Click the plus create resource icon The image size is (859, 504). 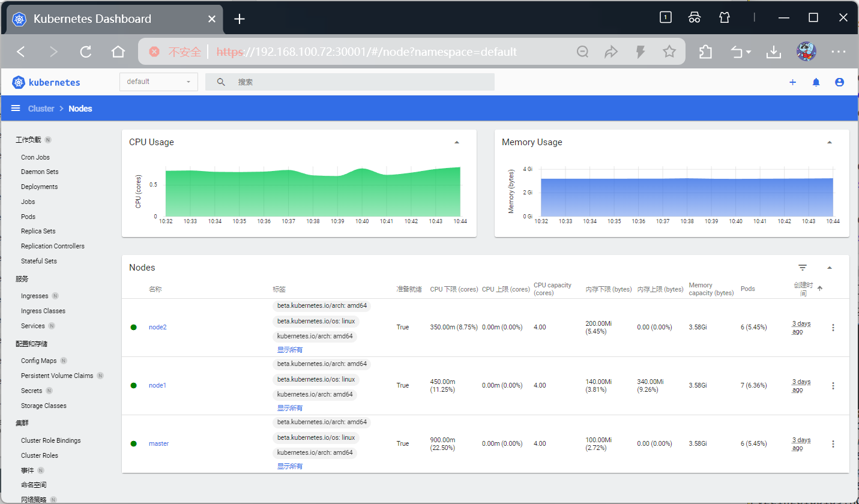pos(792,82)
